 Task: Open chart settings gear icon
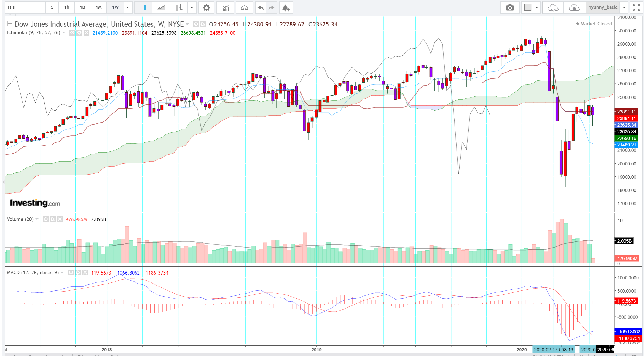(x=206, y=7)
